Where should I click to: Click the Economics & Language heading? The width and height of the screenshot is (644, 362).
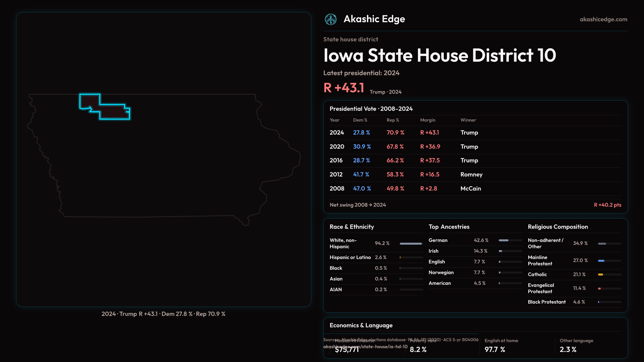(361, 325)
